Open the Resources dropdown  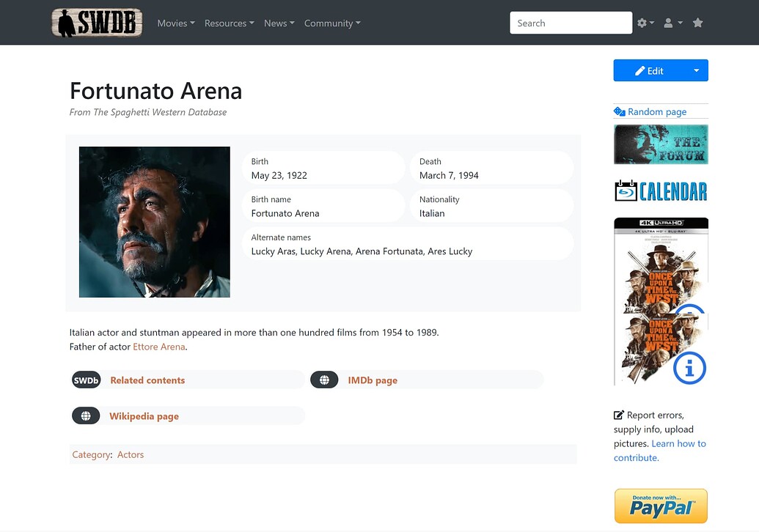point(228,23)
